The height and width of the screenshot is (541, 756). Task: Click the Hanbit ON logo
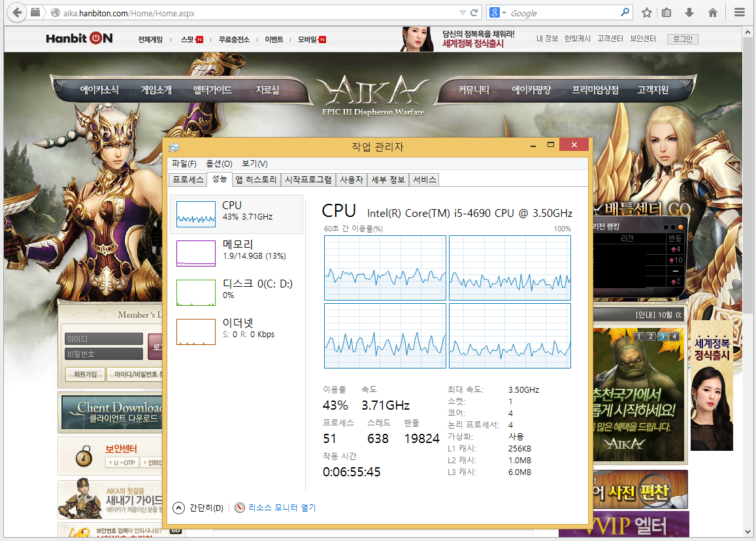coord(79,39)
